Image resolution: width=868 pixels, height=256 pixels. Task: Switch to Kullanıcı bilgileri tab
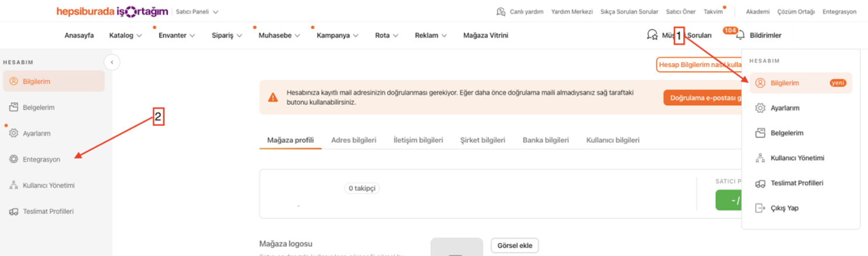coord(613,140)
